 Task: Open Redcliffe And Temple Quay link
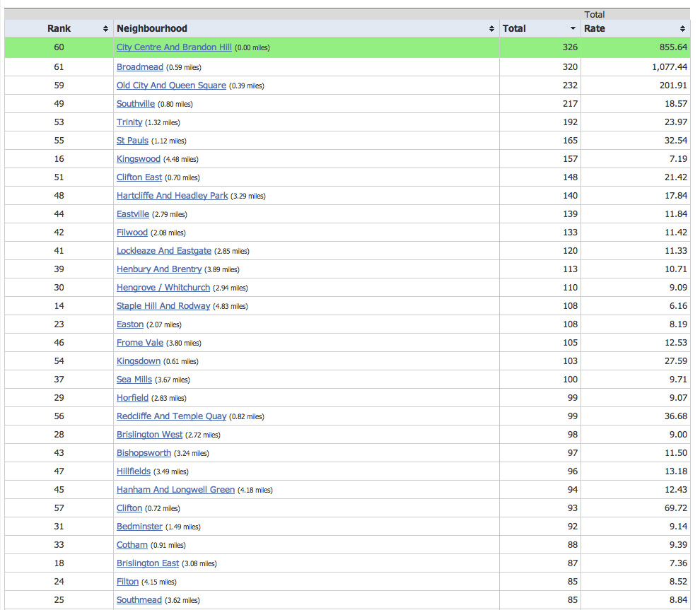[x=171, y=416]
